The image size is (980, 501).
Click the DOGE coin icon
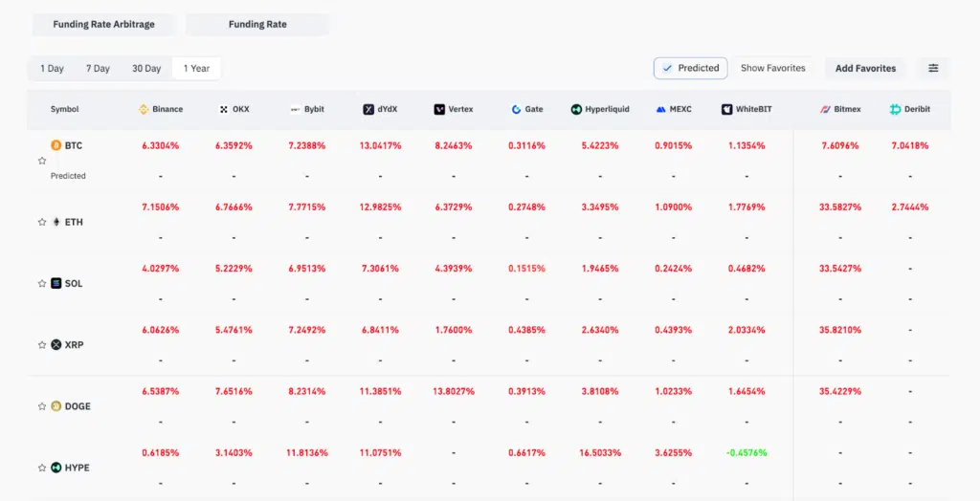[56, 406]
